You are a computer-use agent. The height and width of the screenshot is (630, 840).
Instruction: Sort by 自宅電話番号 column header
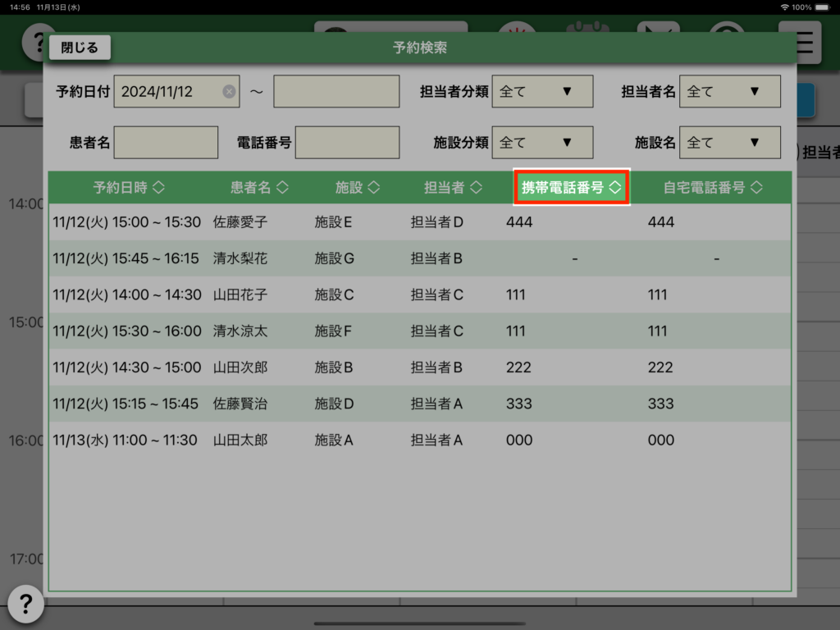point(712,188)
